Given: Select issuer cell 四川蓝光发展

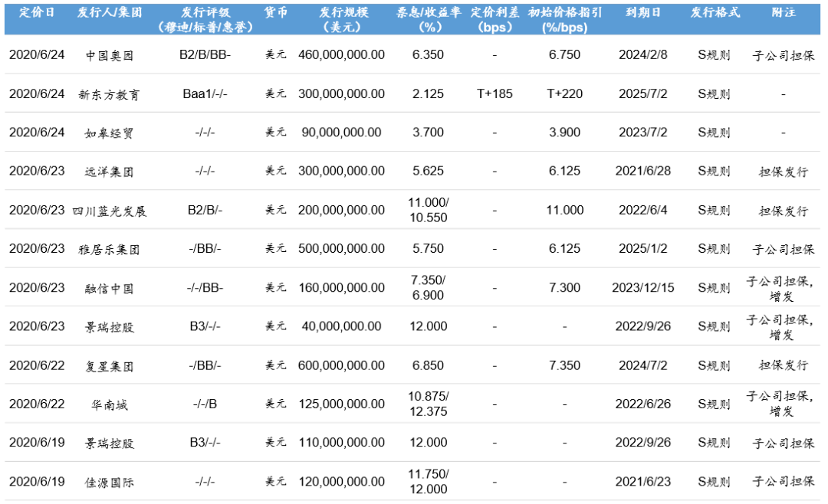Looking at the screenshot, I should tap(110, 211).
